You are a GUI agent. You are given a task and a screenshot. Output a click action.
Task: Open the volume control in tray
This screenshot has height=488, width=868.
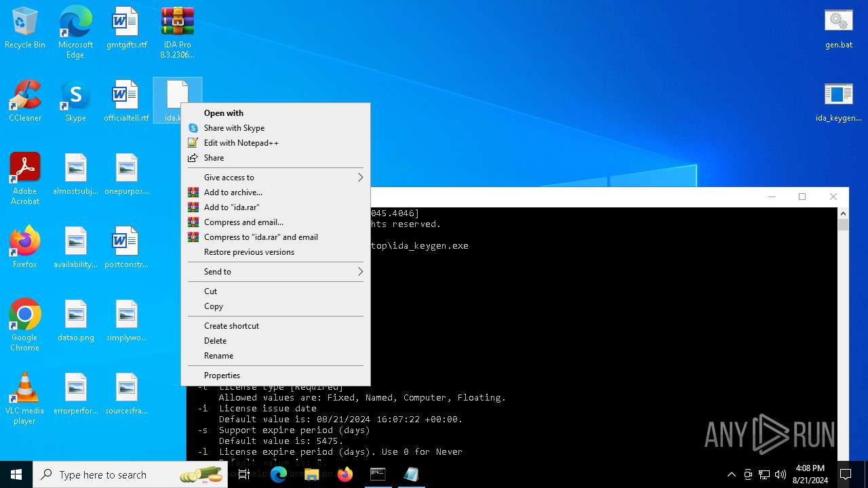coord(781,474)
